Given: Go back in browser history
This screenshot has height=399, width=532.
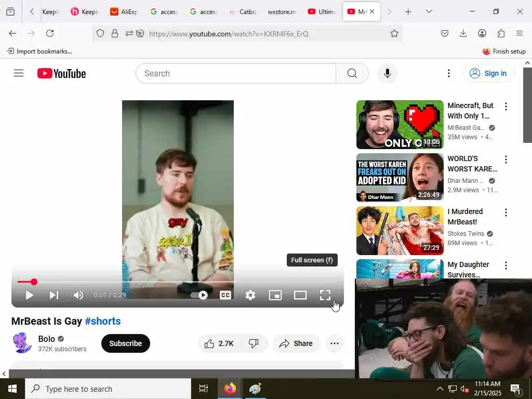Looking at the screenshot, I should [x=12, y=33].
